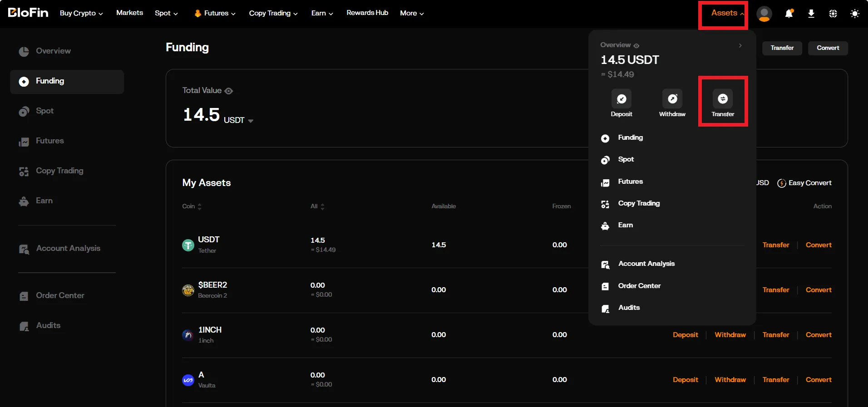Expand the Buy Crypto menu
The image size is (868, 407).
[x=81, y=13]
